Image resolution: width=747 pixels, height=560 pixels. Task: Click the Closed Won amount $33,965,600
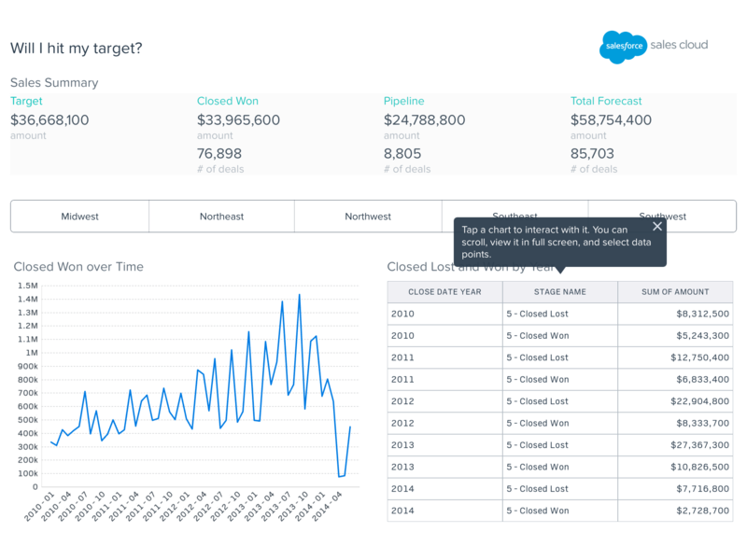[x=238, y=120]
